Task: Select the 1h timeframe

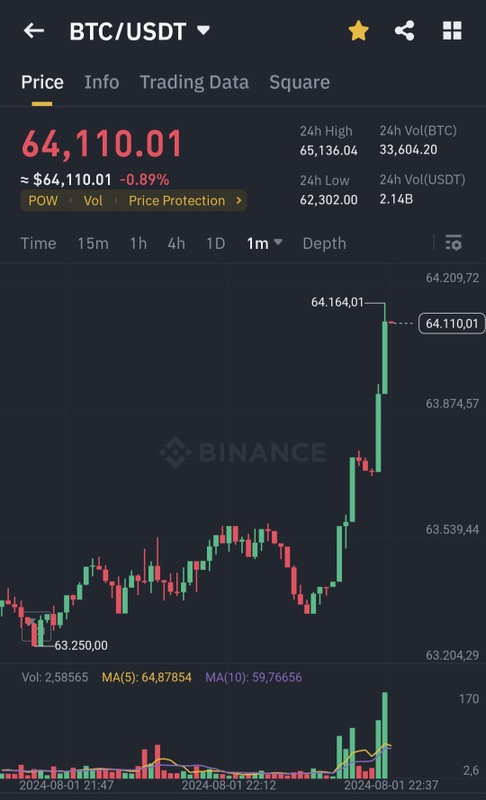Action: [x=138, y=243]
